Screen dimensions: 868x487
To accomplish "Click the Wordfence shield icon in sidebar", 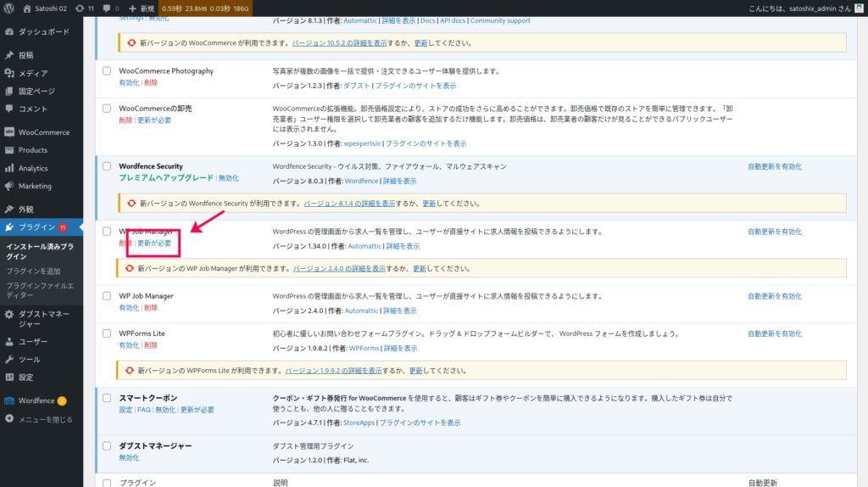I will [x=9, y=400].
